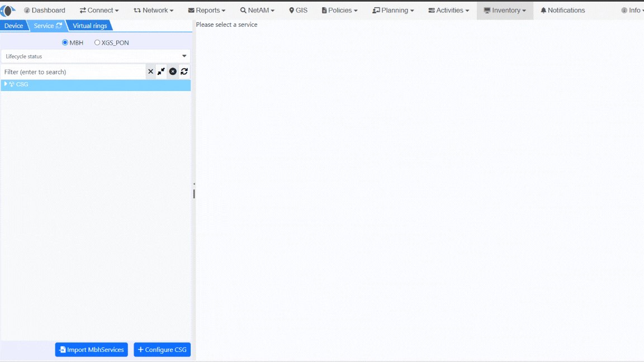Image resolution: width=644 pixels, height=362 pixels.
Task: Click the panel splitter collapse handle
Action: pyautogui.click(x=194, y=184)
